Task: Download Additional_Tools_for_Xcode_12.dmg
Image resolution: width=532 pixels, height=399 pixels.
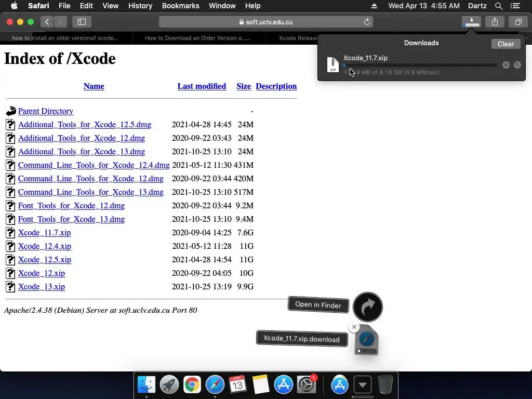Action: click(82, 138)
